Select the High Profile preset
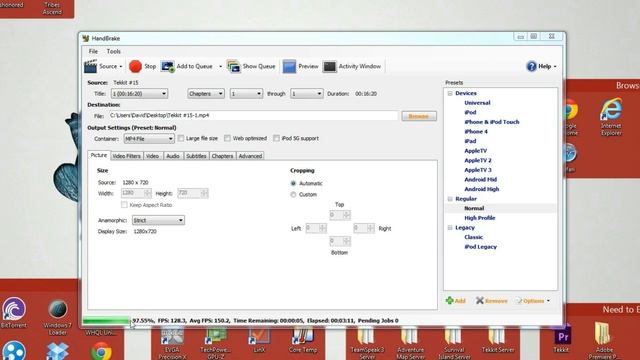The height and width of the screenshot is (360, 640). click(480, 218)
